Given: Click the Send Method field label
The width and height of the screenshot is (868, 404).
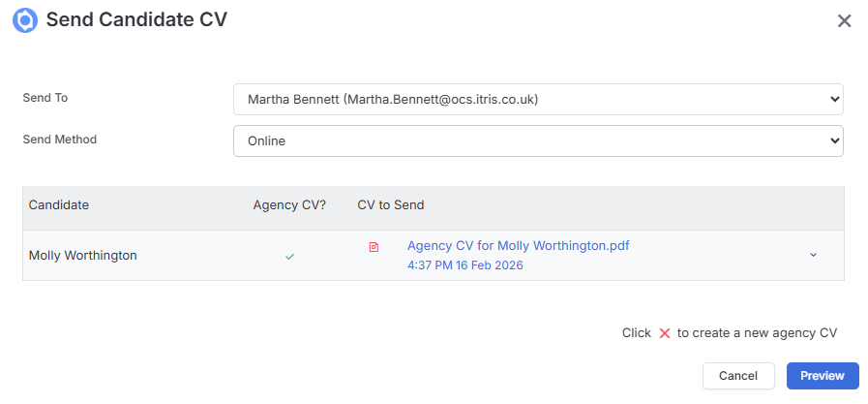Looking at the screenshot, I should [60, 140].
